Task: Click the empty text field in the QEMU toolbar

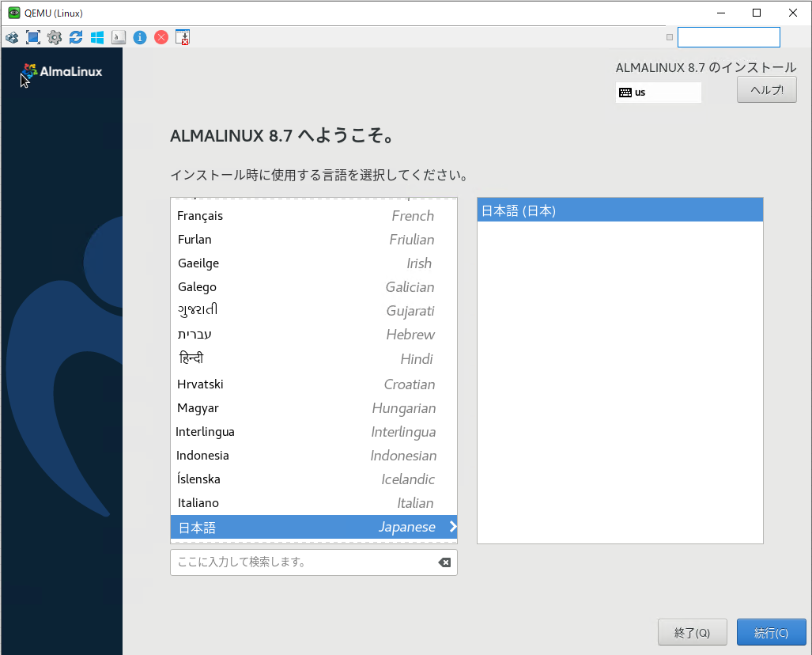Action: coord(729,37)
